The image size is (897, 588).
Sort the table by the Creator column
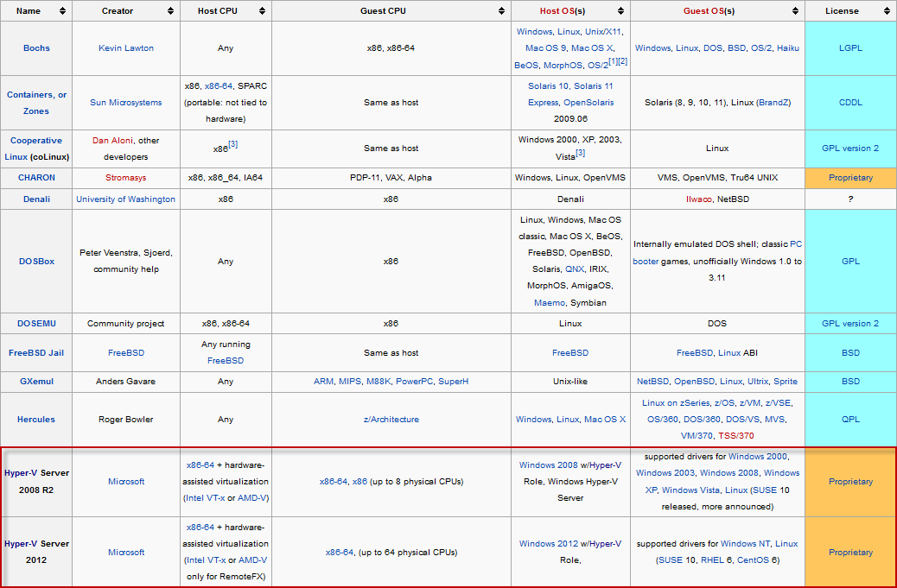171,11
